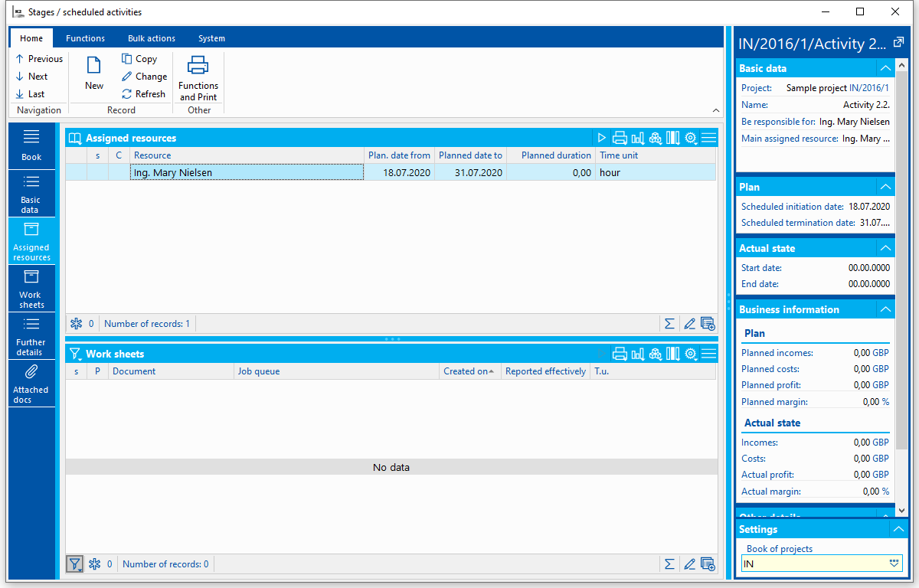The height and width of the screenshot is (588, 919).
Task: Switch to Functions ribbon tab
Action: [85, 38]
